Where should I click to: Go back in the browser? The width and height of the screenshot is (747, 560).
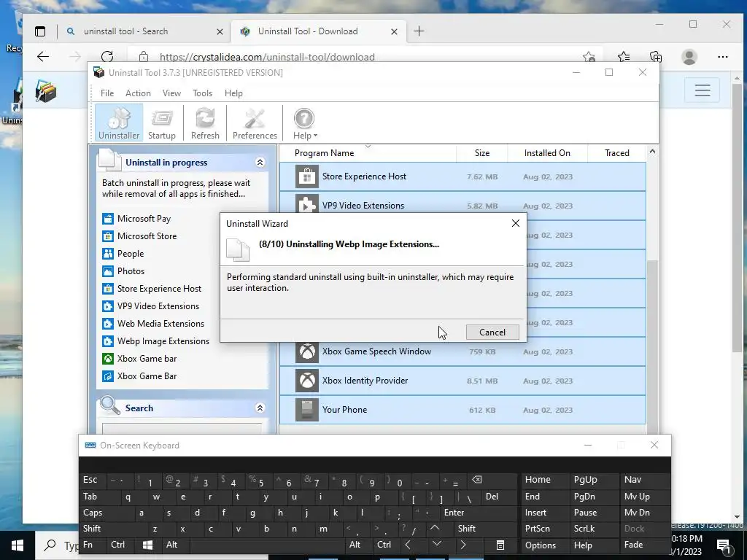(x=43, y=57)
